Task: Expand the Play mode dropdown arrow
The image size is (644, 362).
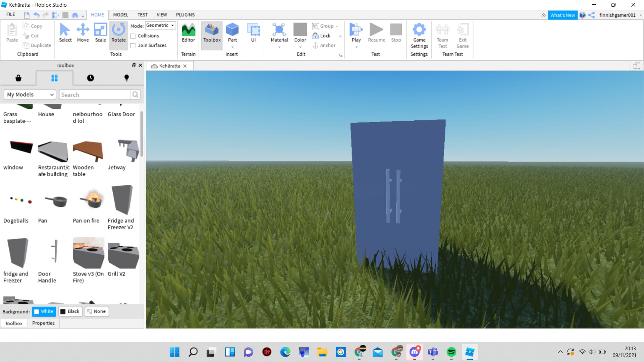Action: [356, 47]
